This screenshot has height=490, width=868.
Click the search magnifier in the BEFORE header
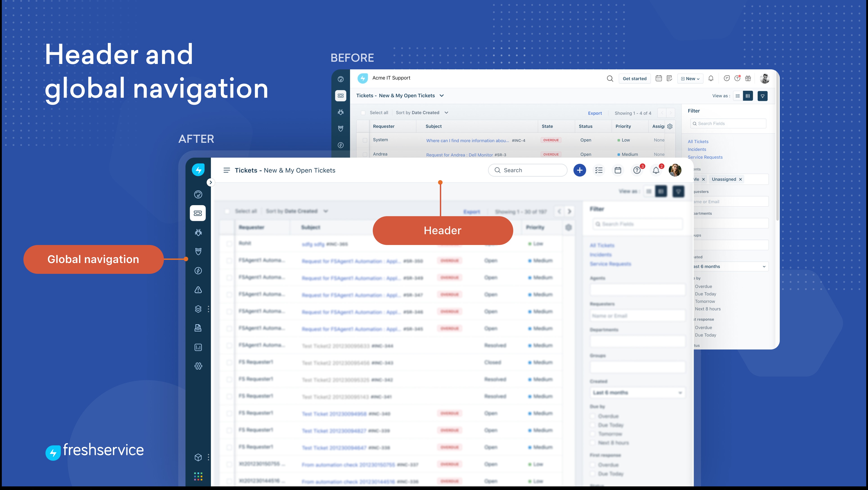point(610,79)
